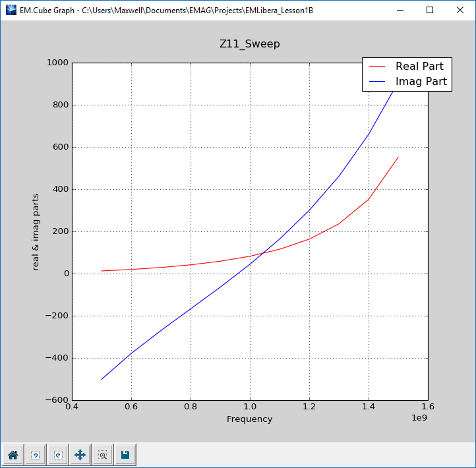Maximize the EM.Cube Graph window

click(430, 10)
